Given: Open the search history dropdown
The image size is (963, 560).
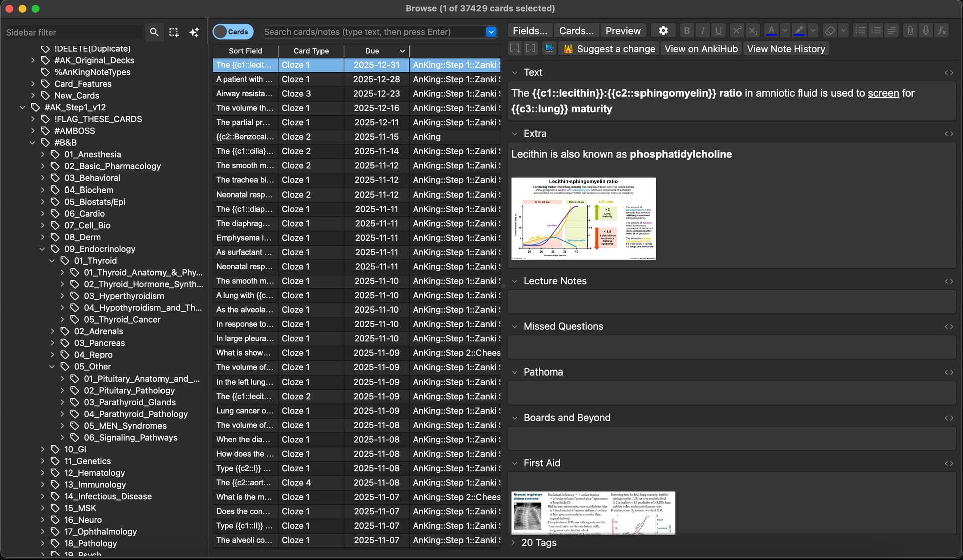Looking at the screenshot, I should coord(491,32).
